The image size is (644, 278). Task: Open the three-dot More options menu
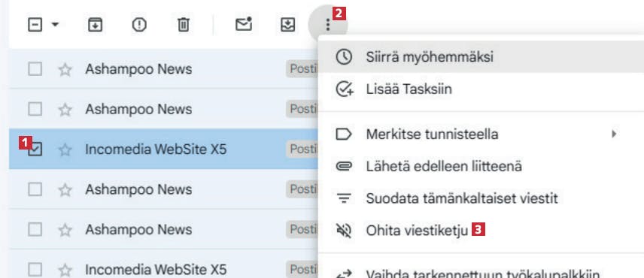pos(328,25)
